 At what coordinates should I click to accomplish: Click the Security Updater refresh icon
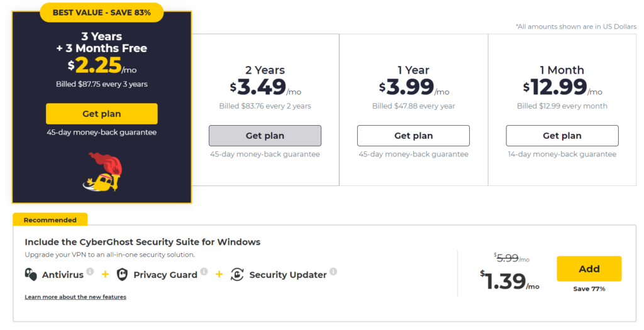pyautogui.click(x=237, y=274)
